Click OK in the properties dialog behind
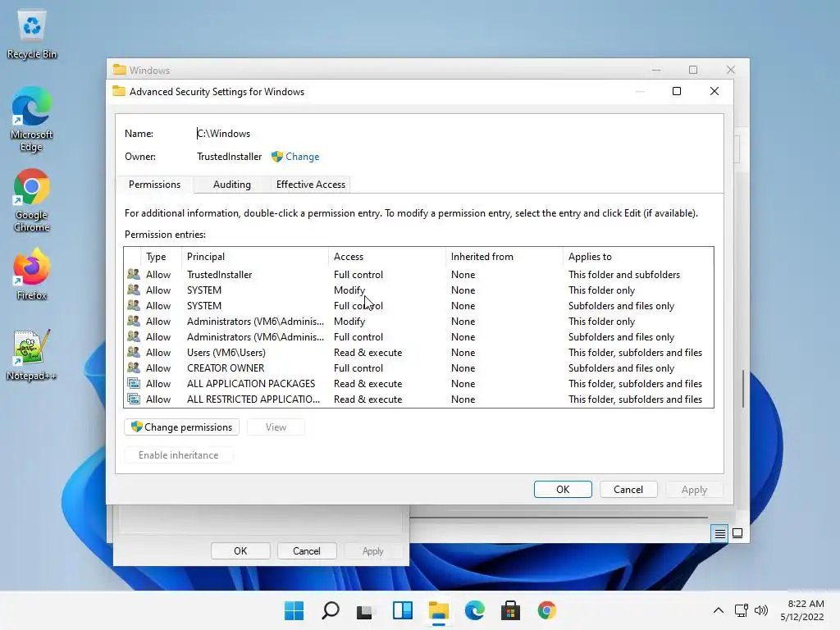The width and height of the screenshot is (840, 630). pos(240,550)
